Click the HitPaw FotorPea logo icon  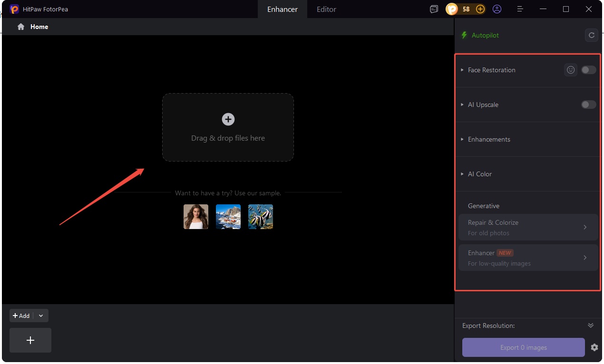(x=14, y=9)
